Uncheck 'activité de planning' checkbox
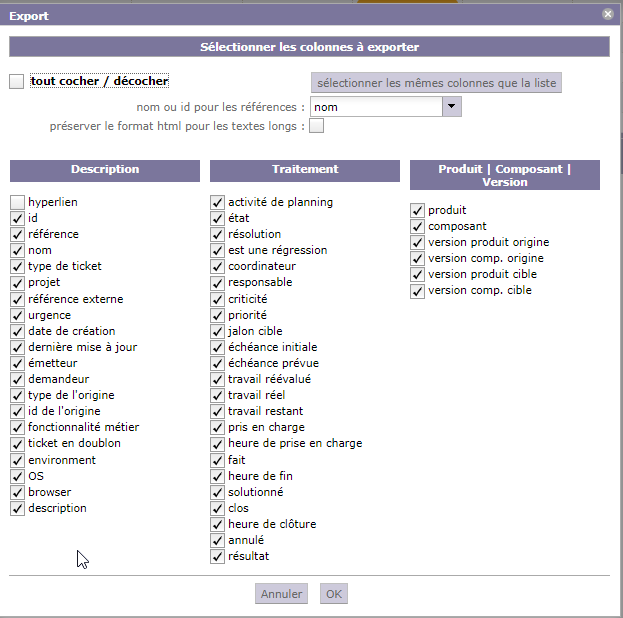623x618 pixels. coord(218,202)
